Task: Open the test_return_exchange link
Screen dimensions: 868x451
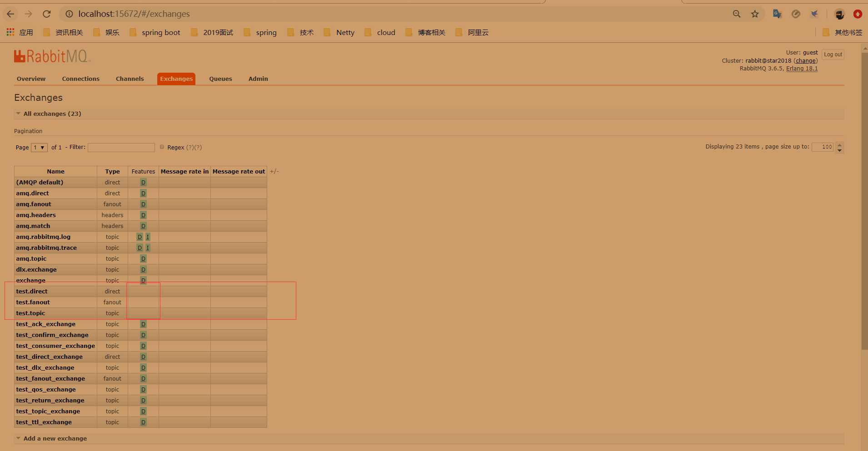Action: 50,401
